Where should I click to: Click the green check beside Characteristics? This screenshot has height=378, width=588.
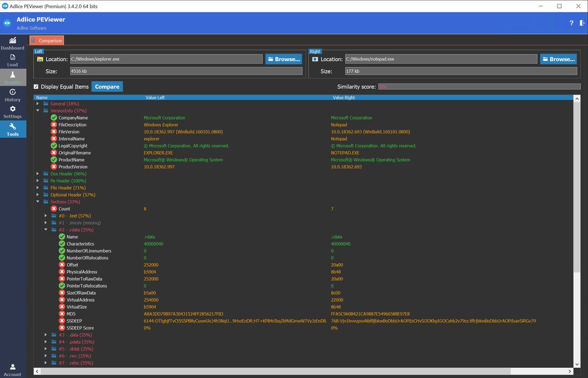click(62, 244)
